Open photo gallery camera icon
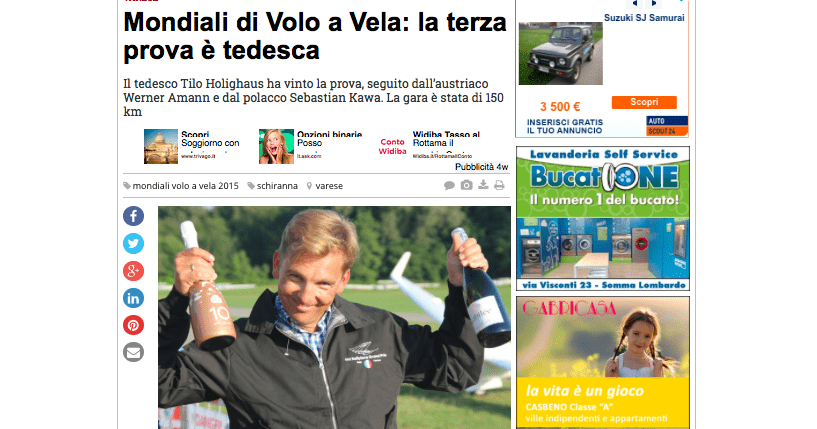This screenshot has height=429, width=817. tap(466, 185)
